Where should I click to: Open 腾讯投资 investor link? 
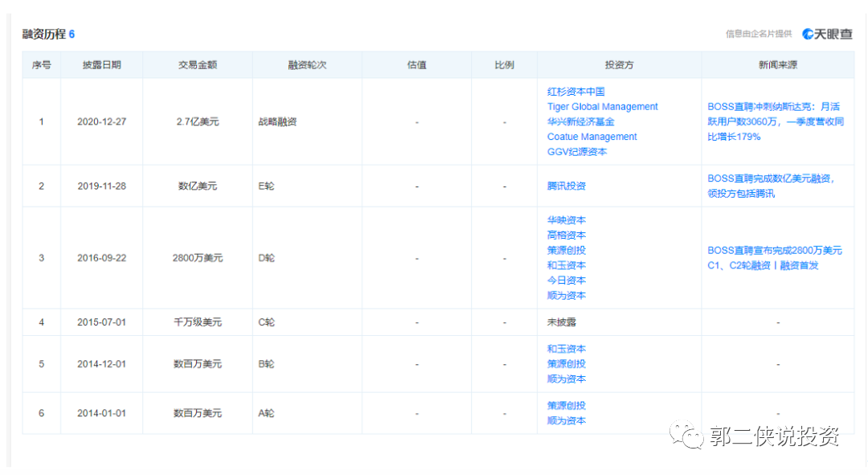(567, 186)
